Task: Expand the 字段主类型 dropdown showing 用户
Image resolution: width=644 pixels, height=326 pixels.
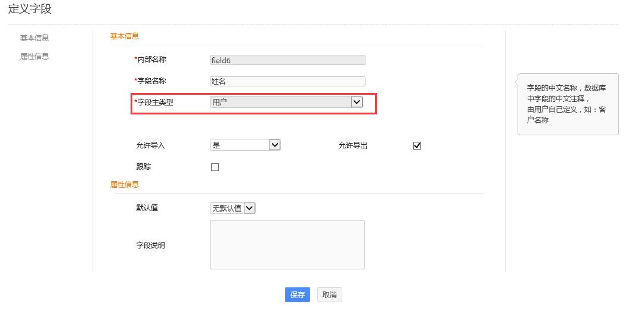Action: pyautogui.click(x=286, y=102)
